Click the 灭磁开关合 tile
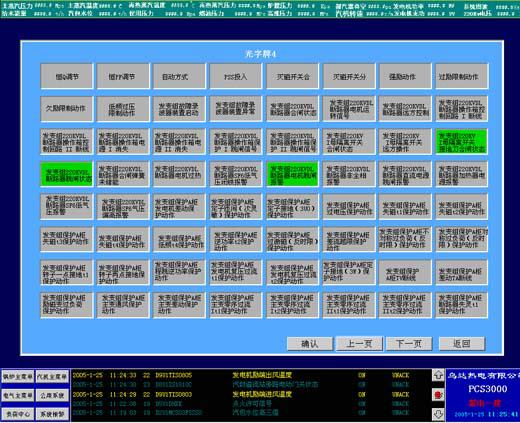 tap(292, 76)
